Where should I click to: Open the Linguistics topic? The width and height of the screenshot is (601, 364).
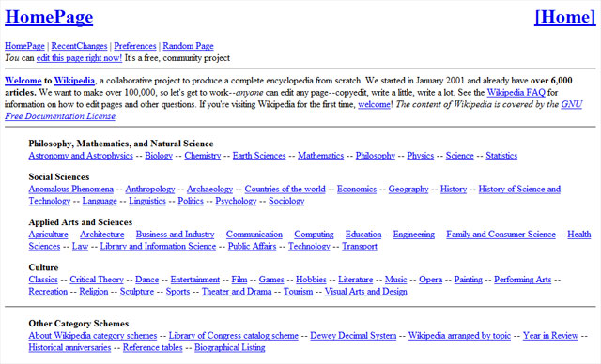[147, 201]
